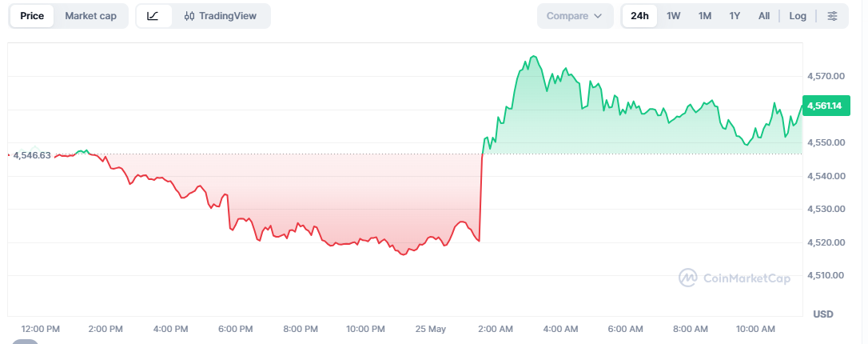Click the current price label 4,561.14
The image size is (868, 344).
click(826, 106)
